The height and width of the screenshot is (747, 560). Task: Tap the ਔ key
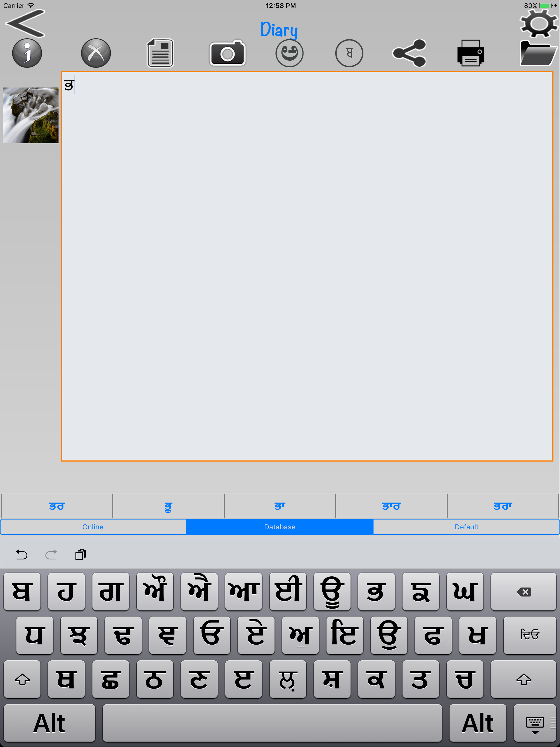(155, 592)
